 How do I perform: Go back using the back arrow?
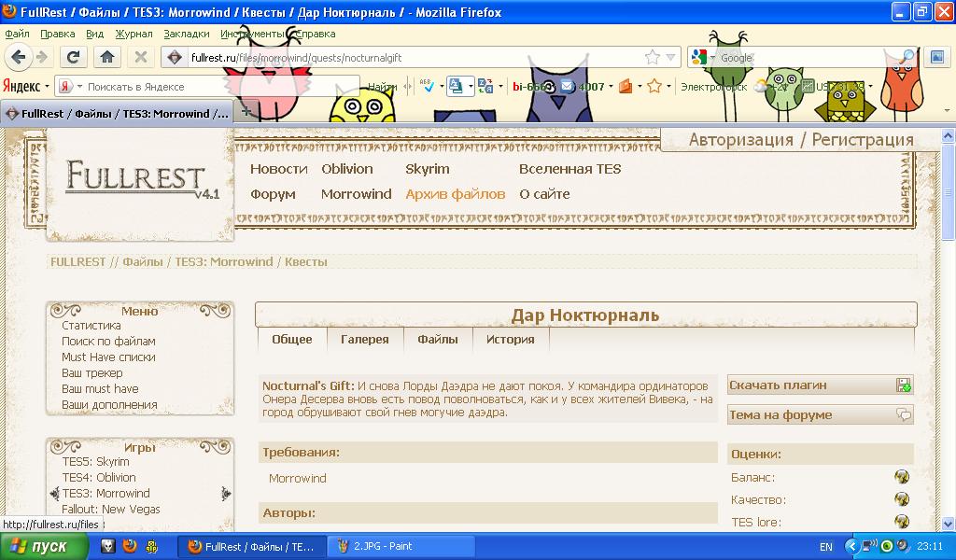point(19,57)
